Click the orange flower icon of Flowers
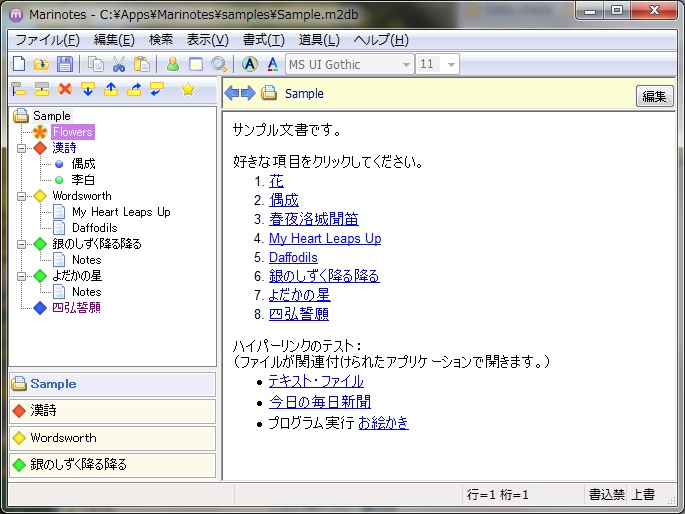The image size is (685, 514). tap(40, 131)
